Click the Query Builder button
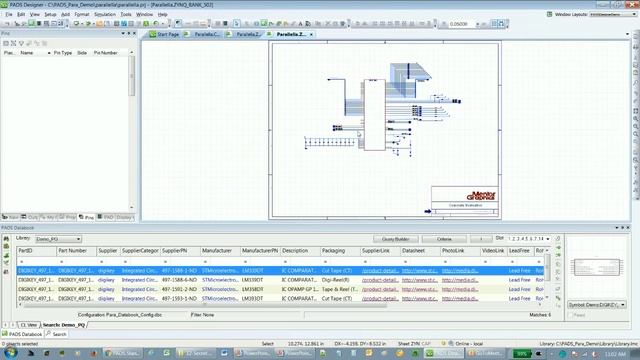This screenshot has width=640, height=360. tap(396, 239)
